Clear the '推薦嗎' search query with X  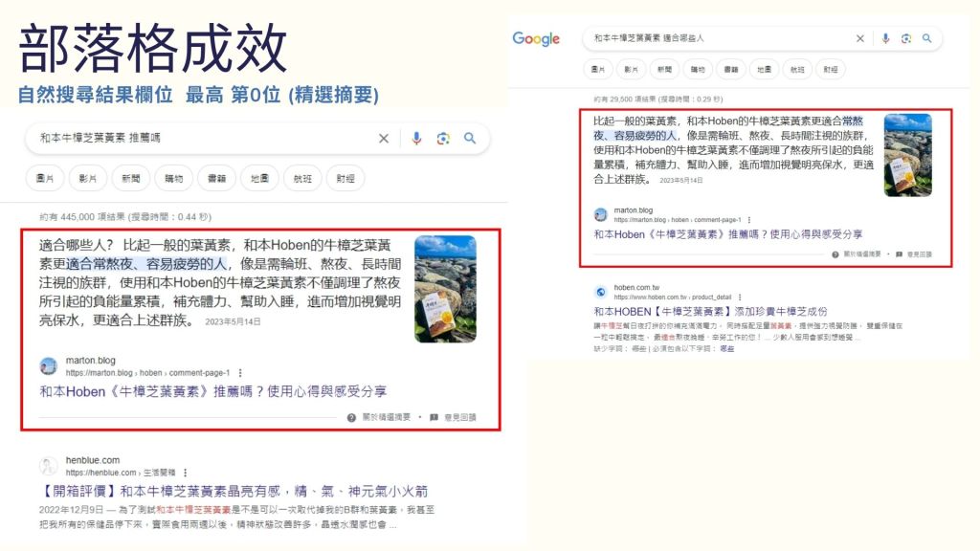(x=384, y=139)
